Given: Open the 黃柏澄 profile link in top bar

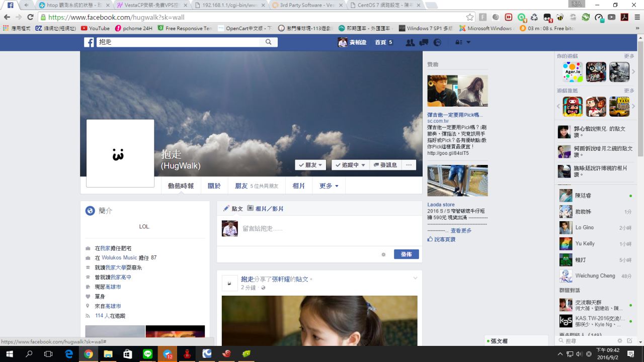Looking at the screenshot, I should [x=352, y=42].
